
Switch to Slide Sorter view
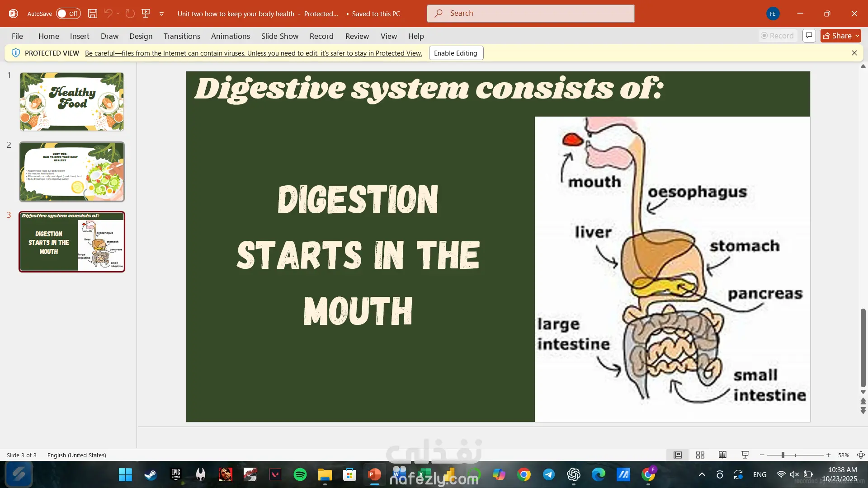click(x=700, y=455)
